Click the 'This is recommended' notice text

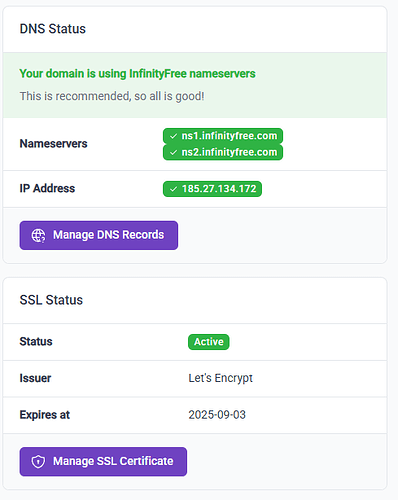[112, 96]
